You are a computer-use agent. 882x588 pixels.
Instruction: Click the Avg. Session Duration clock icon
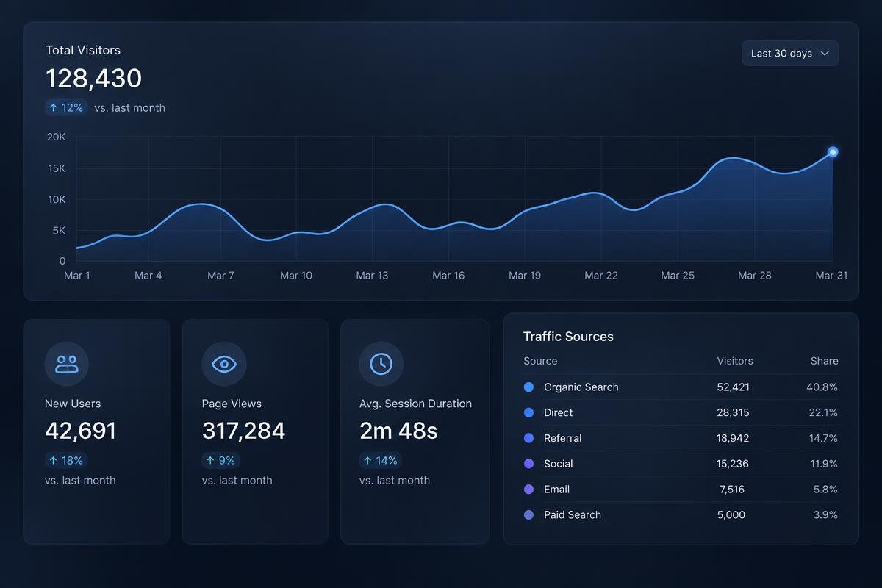click(x=381, y=364)
